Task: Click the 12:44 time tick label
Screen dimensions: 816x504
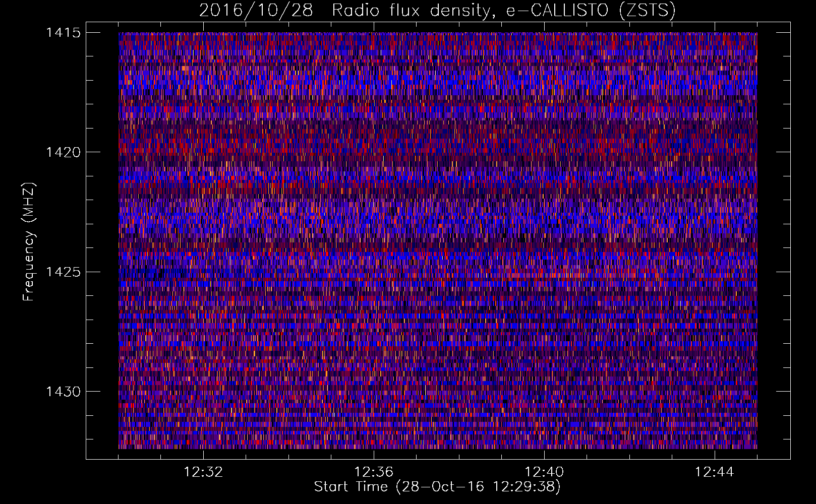Action: click(715, 472)
